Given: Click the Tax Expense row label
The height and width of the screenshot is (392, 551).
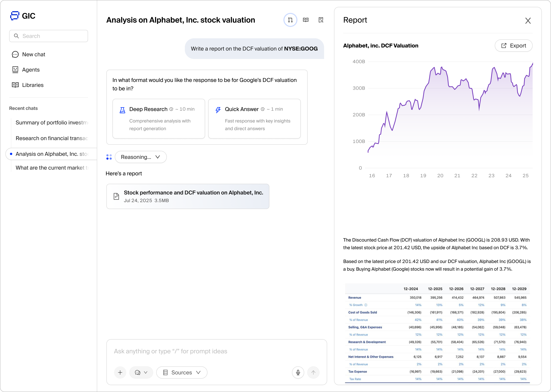Looking at the screenshot, I should (x=358, y=372).
